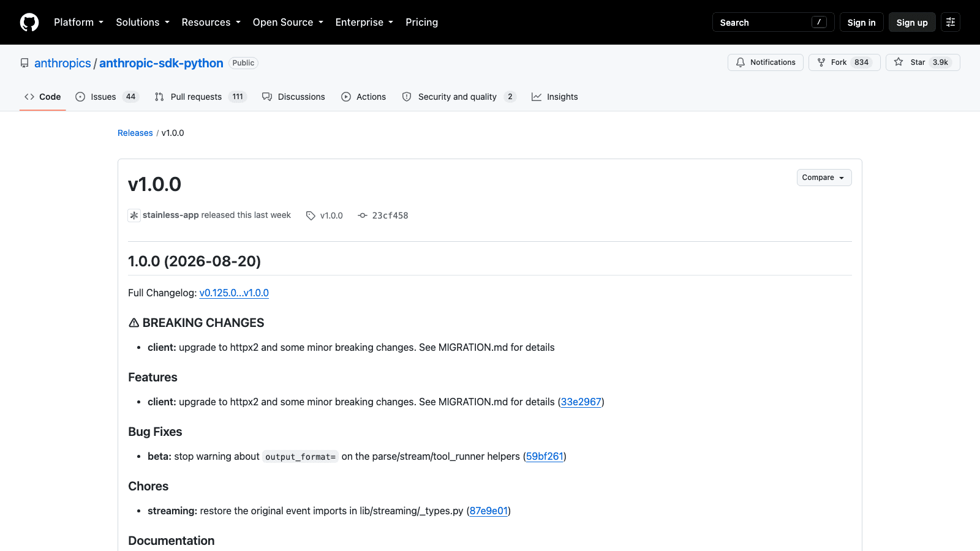Click the Notifications bell button
The width and height of the screenshot is (980, 551).
pyautogui.click(x=766, y=62)
